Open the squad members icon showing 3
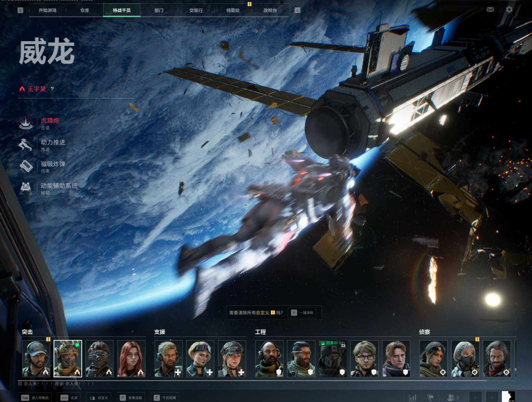Screen dimensions: 532x402 coord(452,398)
